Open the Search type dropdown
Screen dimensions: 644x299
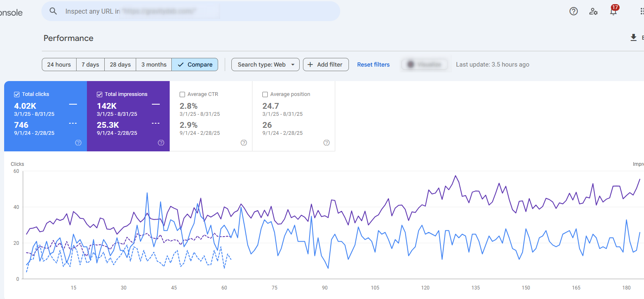point(265,65)
